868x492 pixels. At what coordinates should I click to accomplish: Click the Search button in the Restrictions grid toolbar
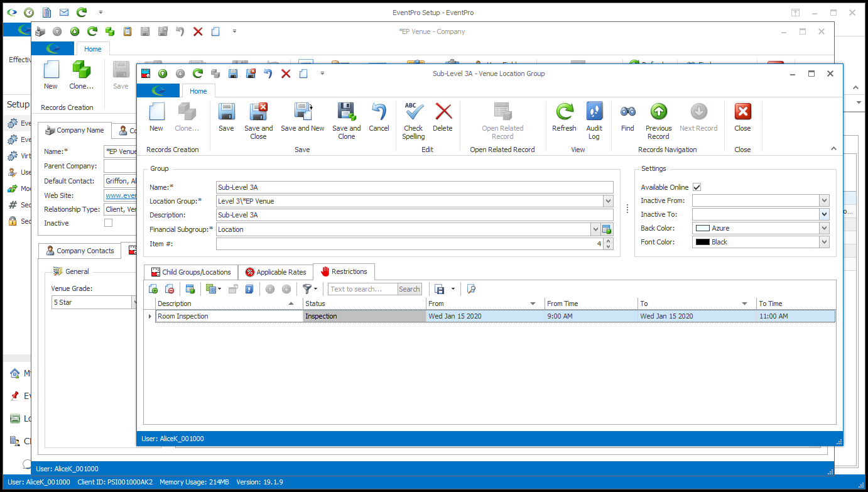(410, 289)
